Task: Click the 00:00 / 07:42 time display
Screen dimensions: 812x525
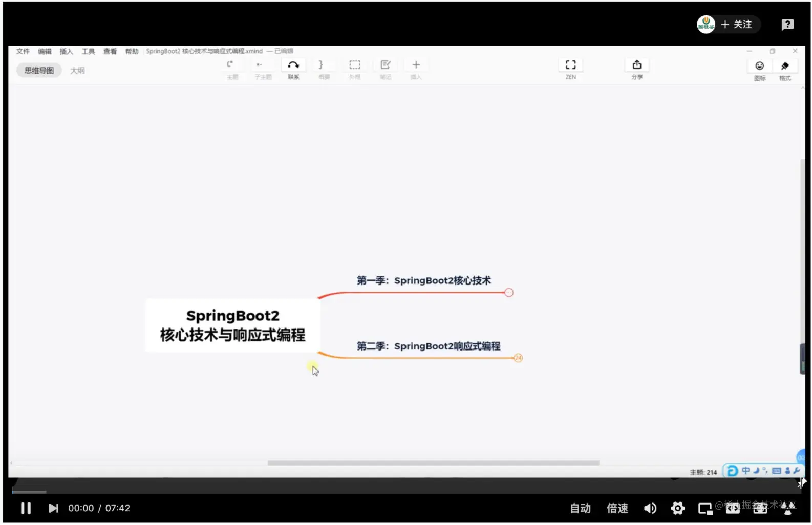Action: pos(99,508)
